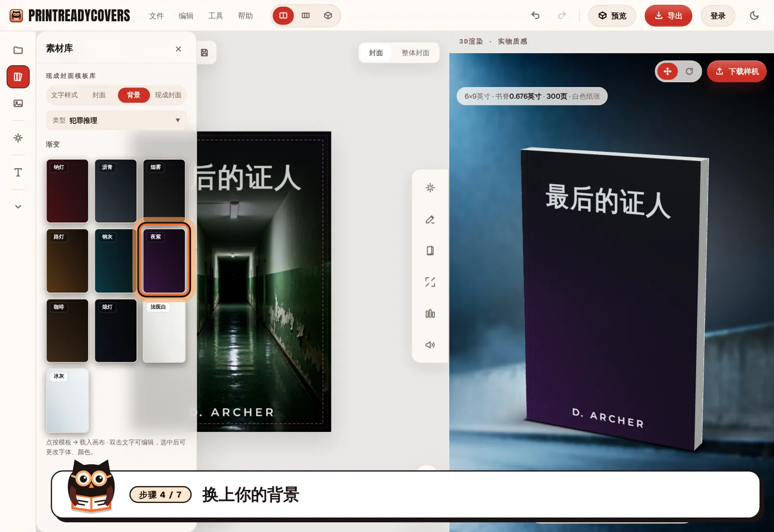Choose the 法医白 gradient background
The height and width of the screenshot is (532, 774).
[x=164, y=331]
